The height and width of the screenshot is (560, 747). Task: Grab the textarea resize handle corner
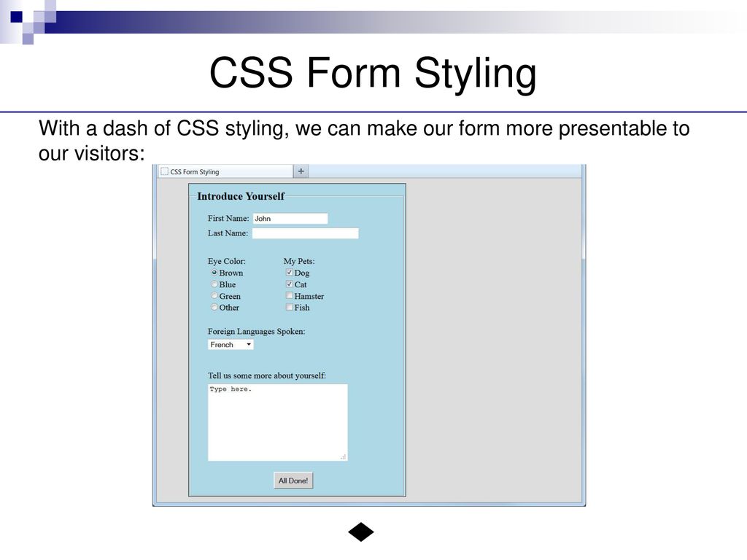[344, 457]
